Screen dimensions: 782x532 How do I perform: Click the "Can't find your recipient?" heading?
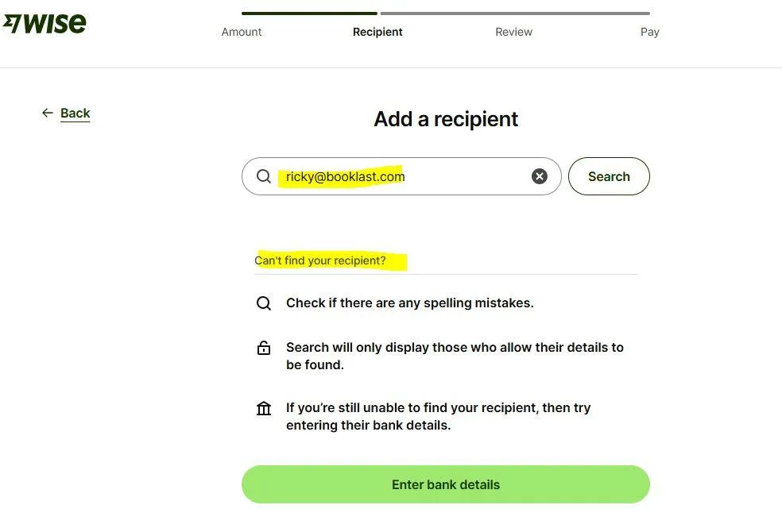(x=320, y=260)
